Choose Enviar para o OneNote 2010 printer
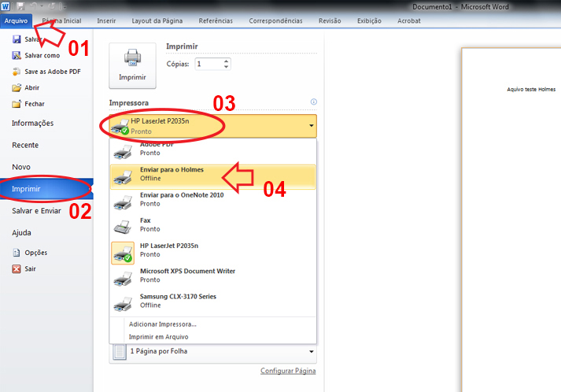Screen dimensions: 561x392 pyautogui.click(x=213, y=202)
